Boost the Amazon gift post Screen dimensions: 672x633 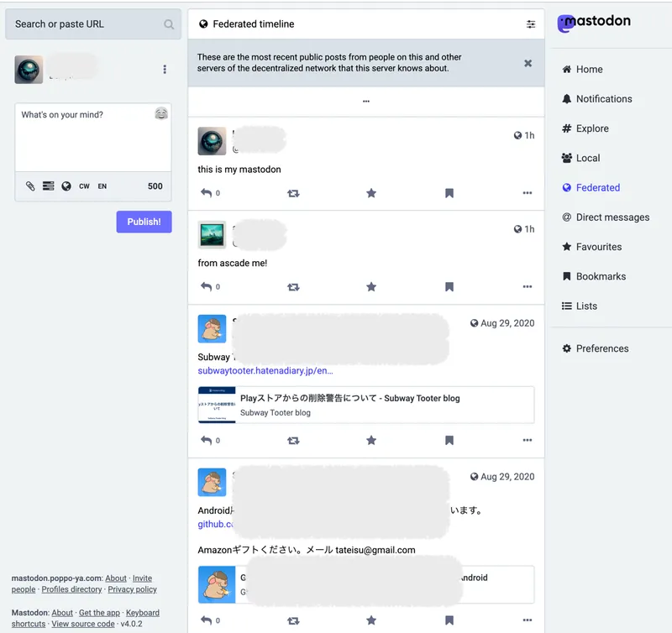click(x=293, y=620)
